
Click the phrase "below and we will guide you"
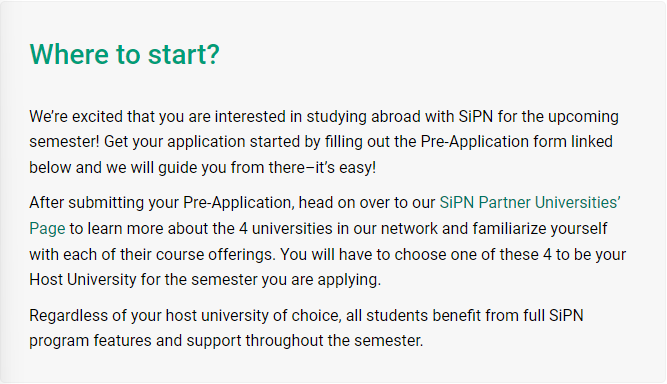pyautogui.click(x=128, y=168)
